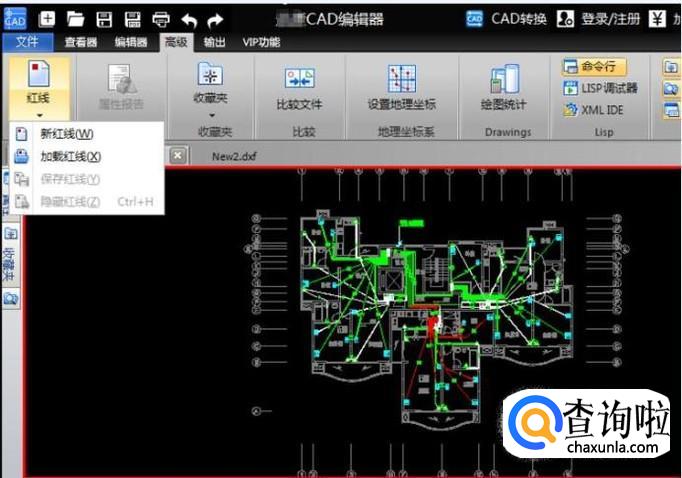Undo the last action
Viewport: 682px width, 478px height.
pos(189,20)
